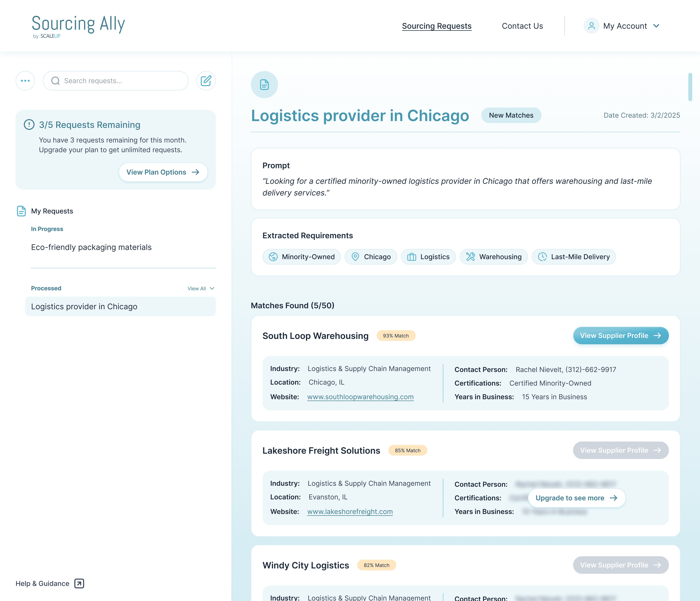Click the Lakeshore Freight Solutions supplier name
The image size is (700, 601).
point(321,451)
